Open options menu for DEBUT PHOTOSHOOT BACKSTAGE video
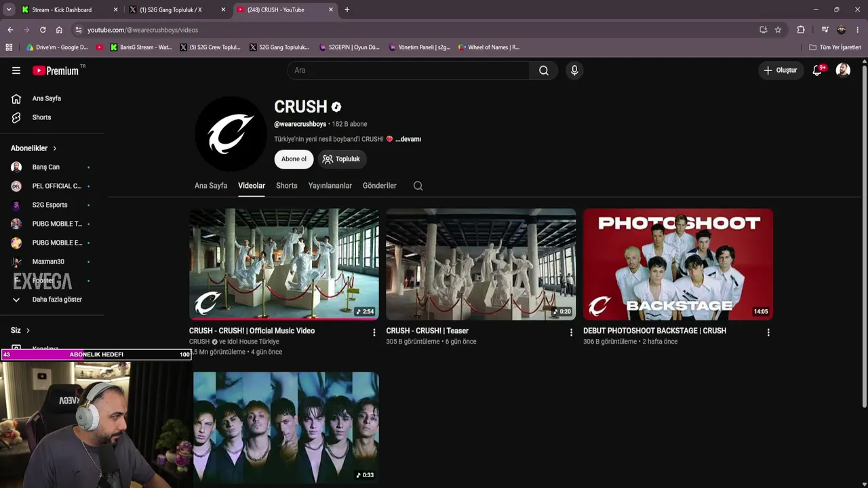Image resolution: width=868 pixels, height=488 pixels. (768, 332)
